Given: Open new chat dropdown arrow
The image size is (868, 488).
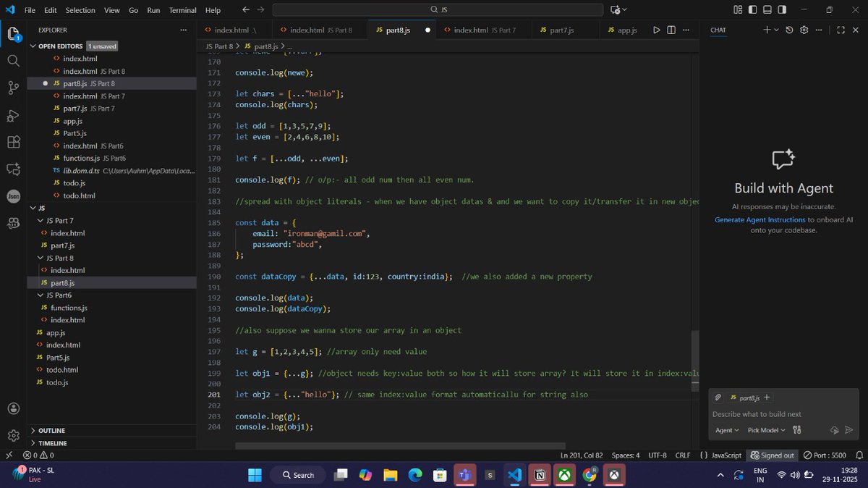Looking at the screenshot, I should (x=777, y=30).
